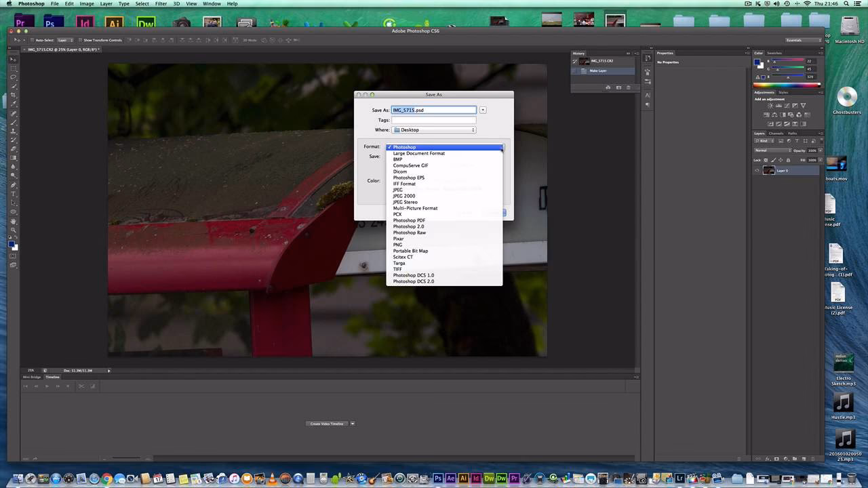Image resolution: width=868 pixels, height=488 pixels.
Task: Select the Lasso tool
Action: [x=13, y=77]
